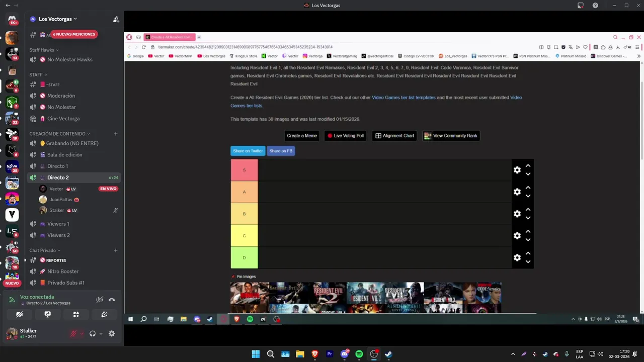Deafen with the headphones icon
644x362 pixels.
pyautogui.click(x=93, y=333)
